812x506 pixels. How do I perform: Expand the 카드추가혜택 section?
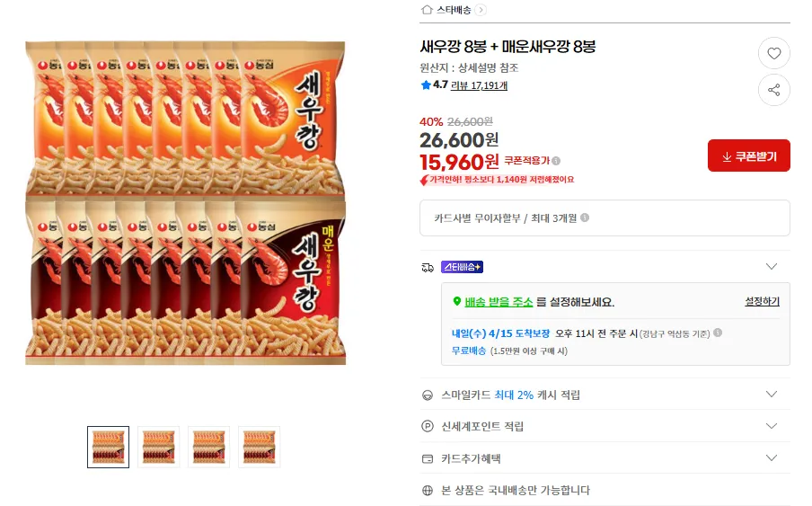click(x=771, y=457)
